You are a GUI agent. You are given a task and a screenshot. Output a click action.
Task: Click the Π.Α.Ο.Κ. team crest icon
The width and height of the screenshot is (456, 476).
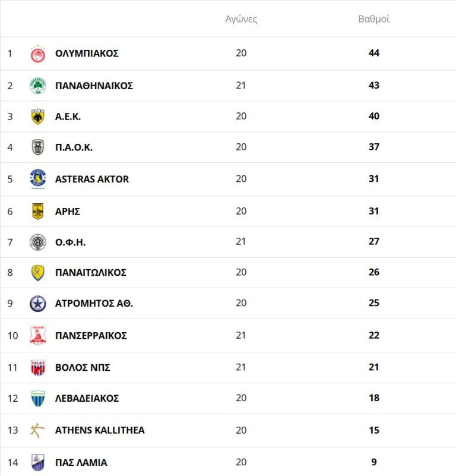point(38,147)
